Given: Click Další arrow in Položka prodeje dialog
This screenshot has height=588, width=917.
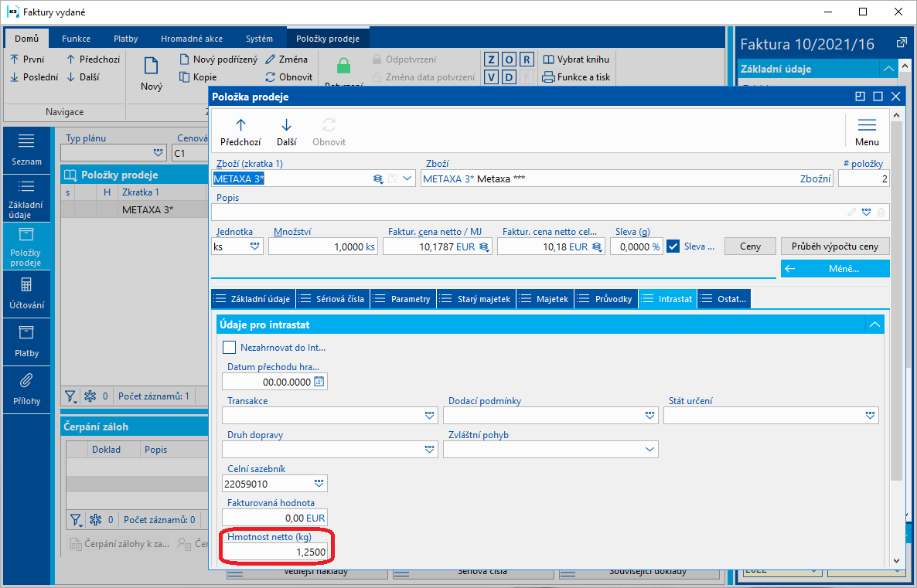Looking at the screenshot, I should pyautogui.click(x=287, y=132).
